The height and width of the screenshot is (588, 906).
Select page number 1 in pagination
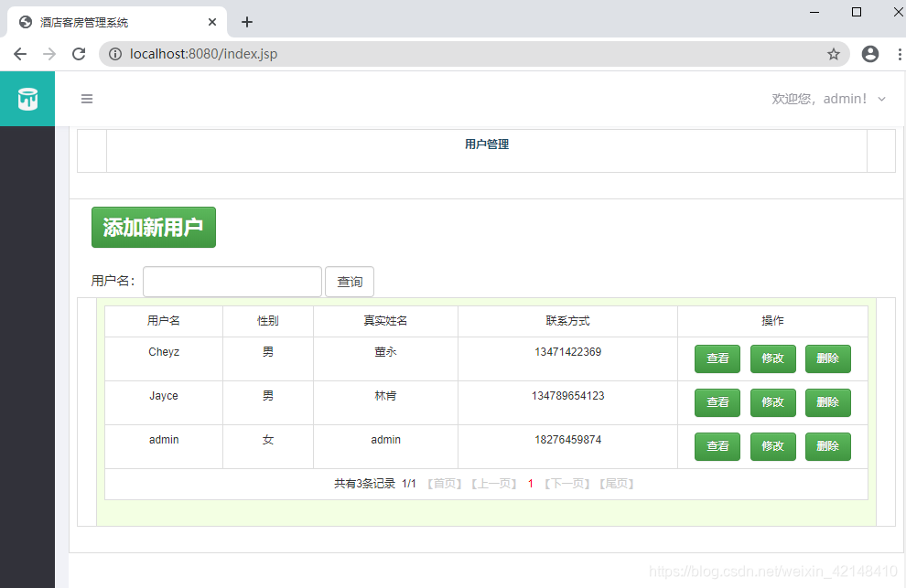coord(531,484)
